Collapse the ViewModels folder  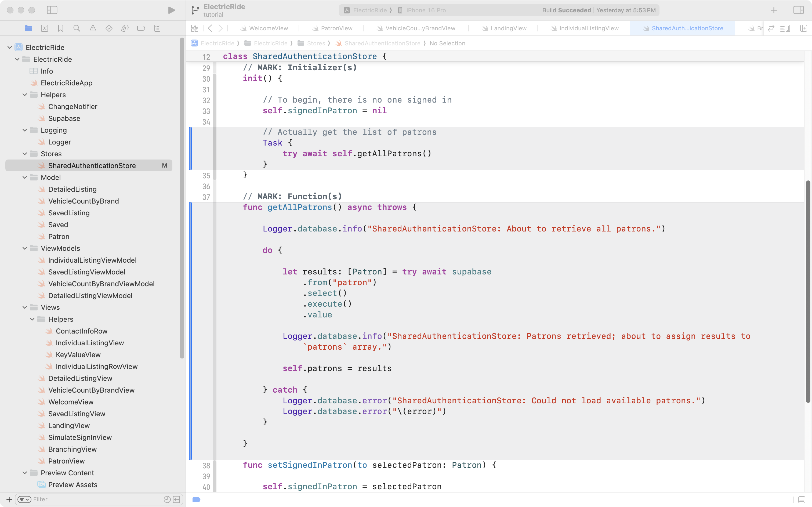click(x=25, y=248)
